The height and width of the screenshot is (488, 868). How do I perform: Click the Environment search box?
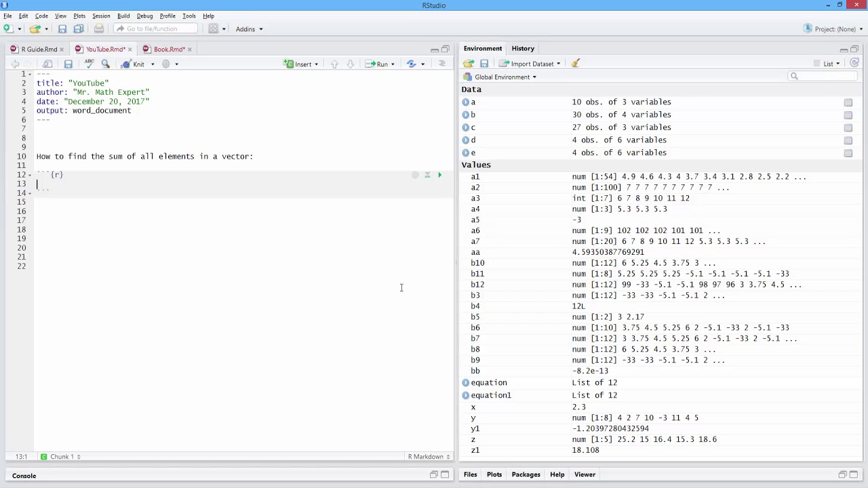822,76
